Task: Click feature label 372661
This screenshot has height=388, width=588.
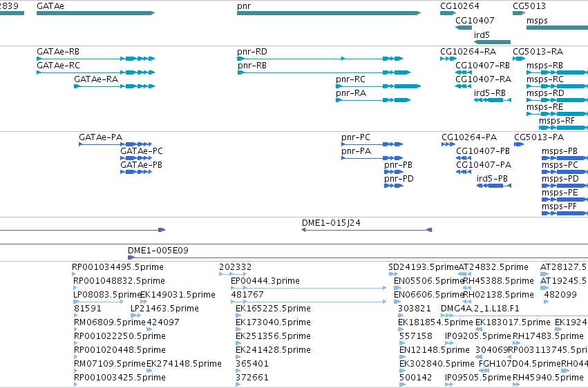Action: [252, 378]
